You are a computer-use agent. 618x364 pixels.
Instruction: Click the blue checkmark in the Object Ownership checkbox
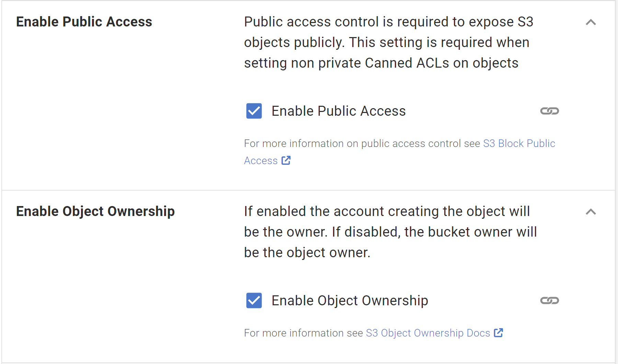(253, 300)
